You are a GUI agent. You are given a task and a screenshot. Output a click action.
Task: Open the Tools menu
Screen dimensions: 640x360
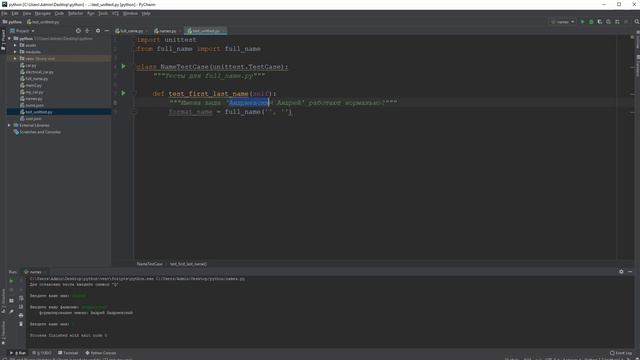103,13
